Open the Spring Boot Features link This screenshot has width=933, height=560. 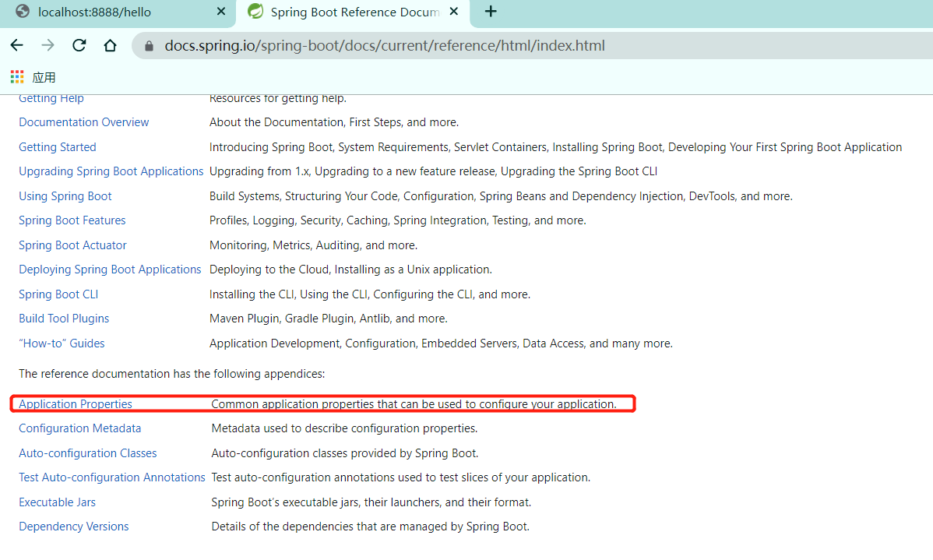tap(72, 220)
